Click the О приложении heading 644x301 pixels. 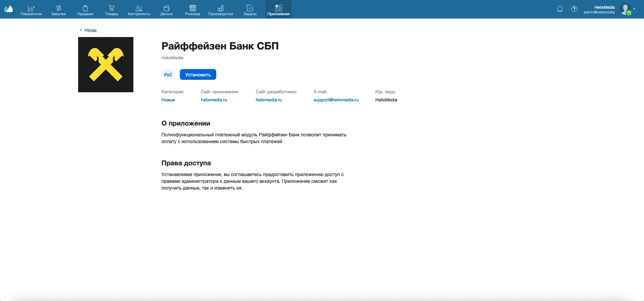[x=186, y=124]
